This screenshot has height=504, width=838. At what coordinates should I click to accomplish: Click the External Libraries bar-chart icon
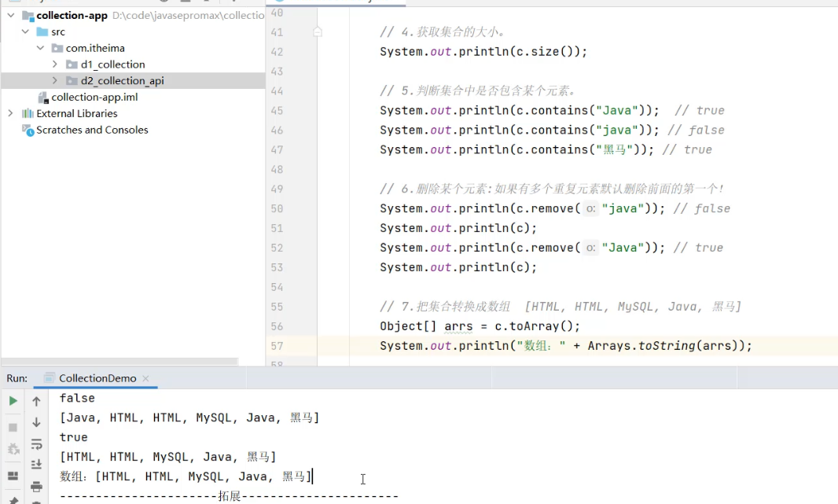pyautogui.click(x=28, y=113)
